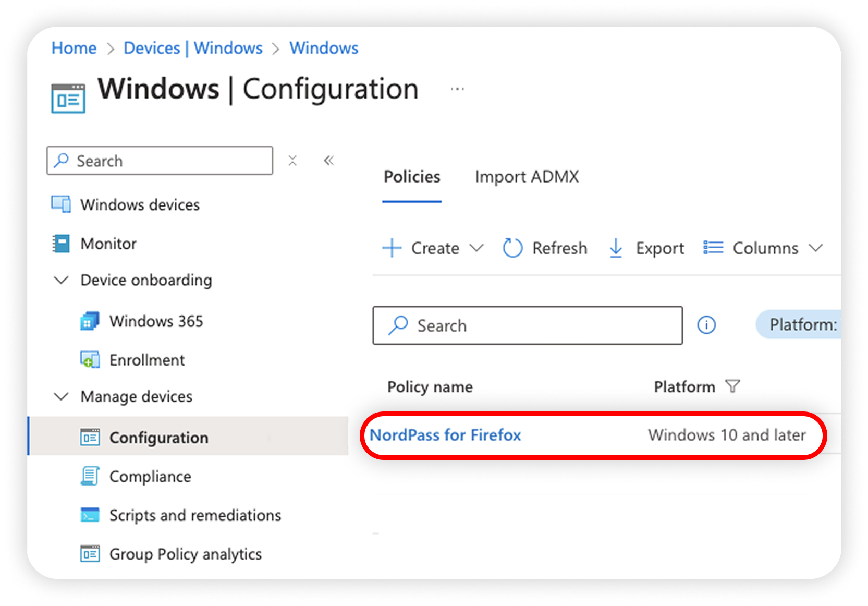Open the Windows devices icon in sidebar
Image resolution: width=868 pixels, height=606 pixels.
(61, 204)
